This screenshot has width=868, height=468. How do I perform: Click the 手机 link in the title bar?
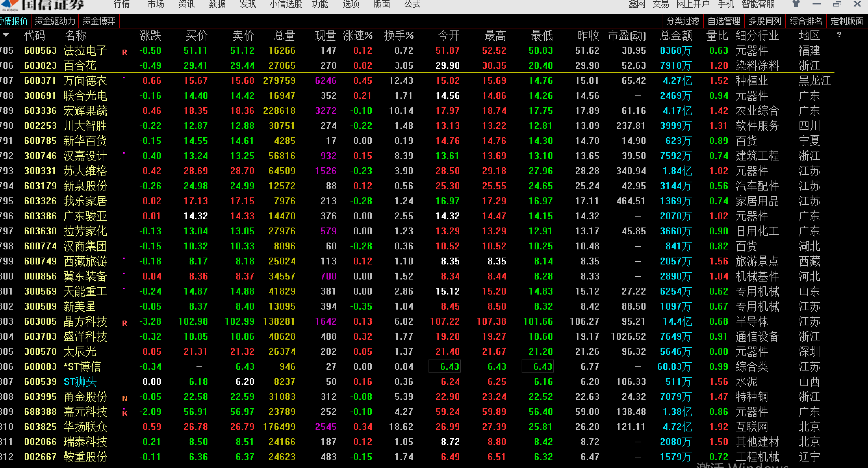[x=726, y=4]
